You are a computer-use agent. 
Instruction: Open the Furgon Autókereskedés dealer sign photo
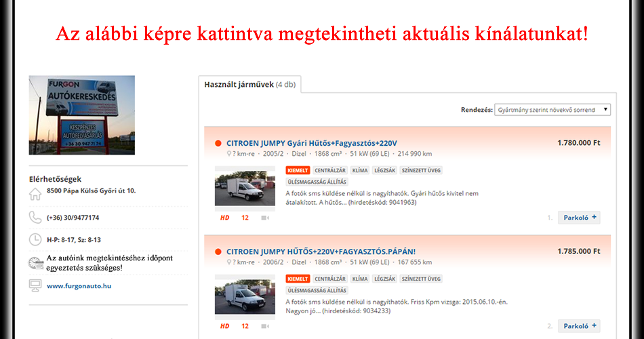[82, 115]
